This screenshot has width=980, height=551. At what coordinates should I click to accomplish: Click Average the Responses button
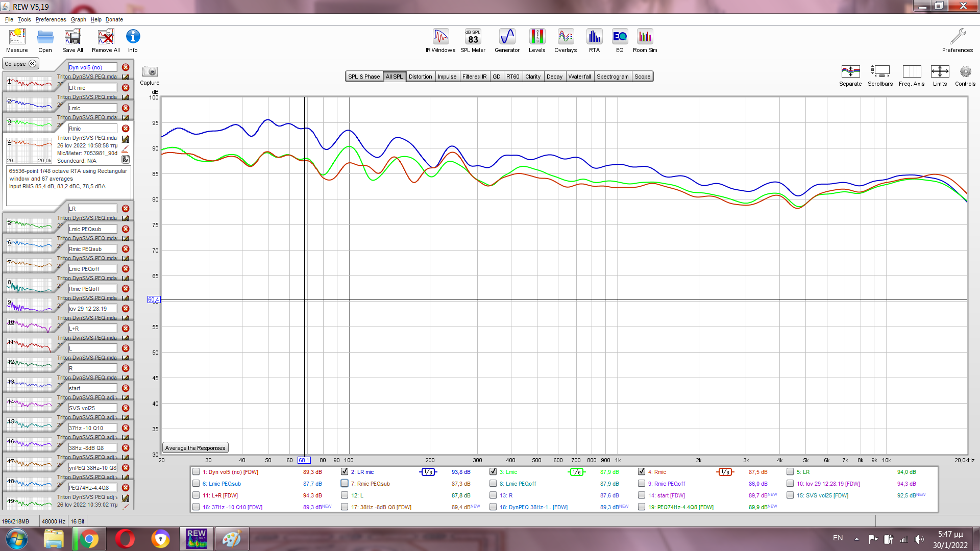195,448
